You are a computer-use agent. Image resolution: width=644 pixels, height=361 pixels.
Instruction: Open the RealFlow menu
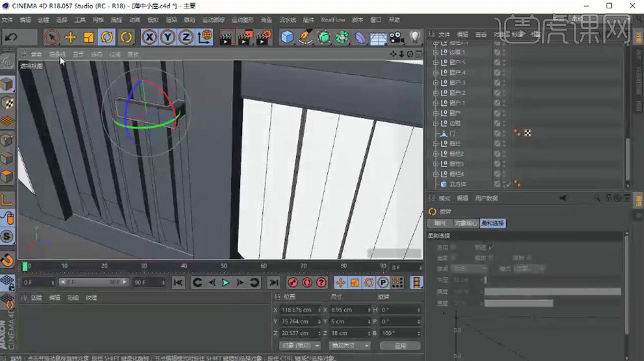pos(333,20)
